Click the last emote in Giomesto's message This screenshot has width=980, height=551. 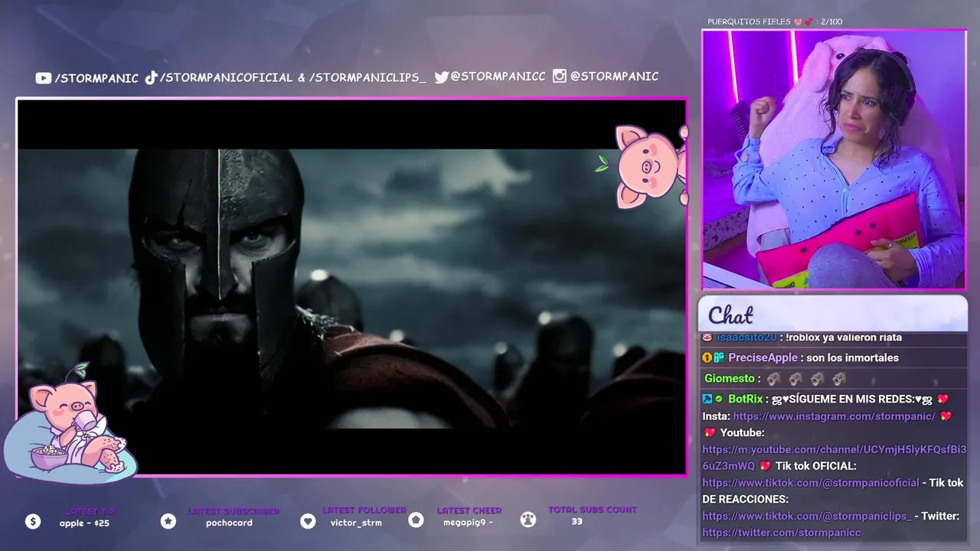(839, 379)
